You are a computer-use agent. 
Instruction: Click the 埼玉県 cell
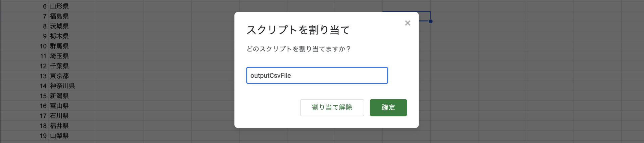(x=59, y=56)
